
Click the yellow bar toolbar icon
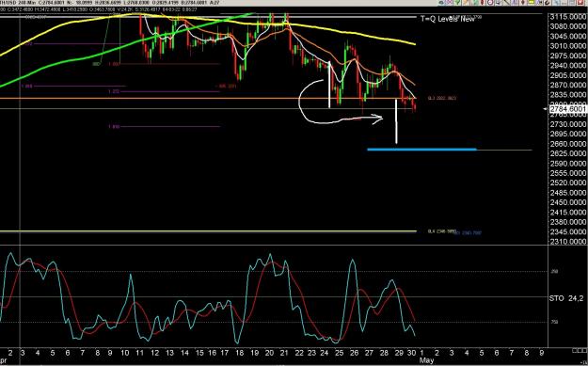click(x=531, y=2)
